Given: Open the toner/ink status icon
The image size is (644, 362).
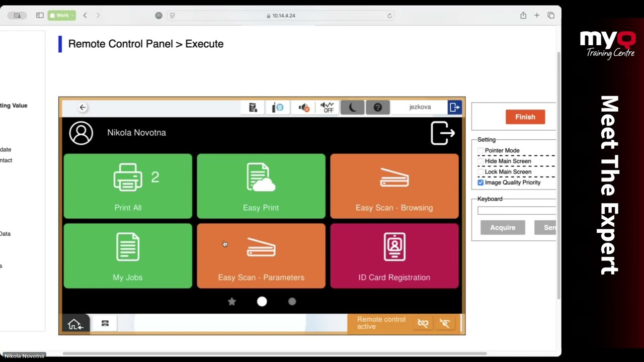Looking at the screenshot, I should tap(253, 108).
